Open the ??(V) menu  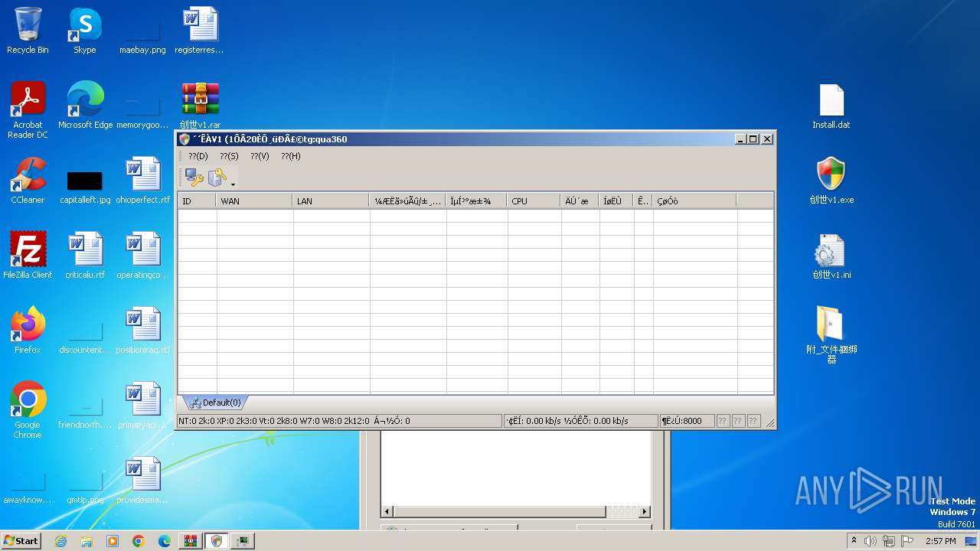click(x=260, y=156)
